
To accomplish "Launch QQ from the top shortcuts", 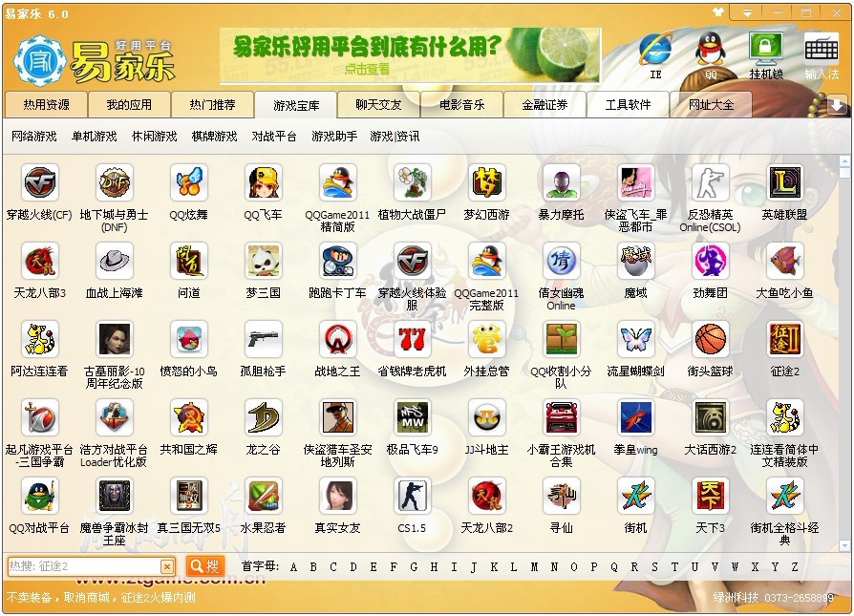I will click(711, 55).
